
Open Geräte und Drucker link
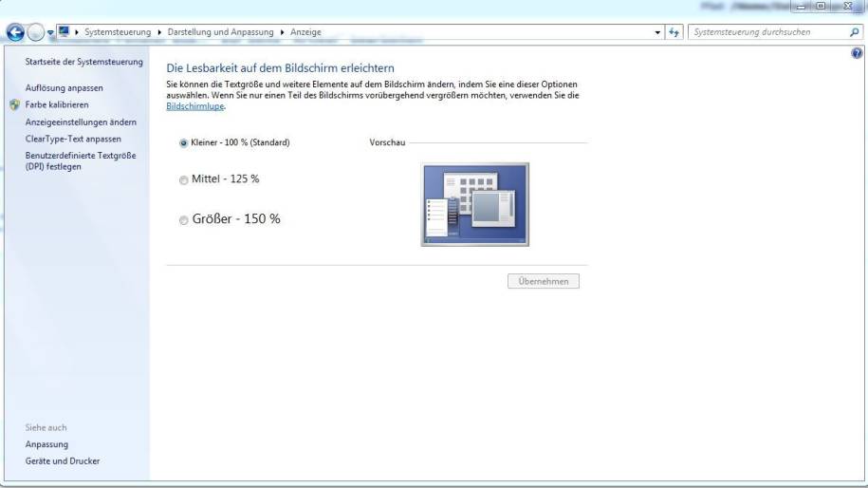[62, 460]
